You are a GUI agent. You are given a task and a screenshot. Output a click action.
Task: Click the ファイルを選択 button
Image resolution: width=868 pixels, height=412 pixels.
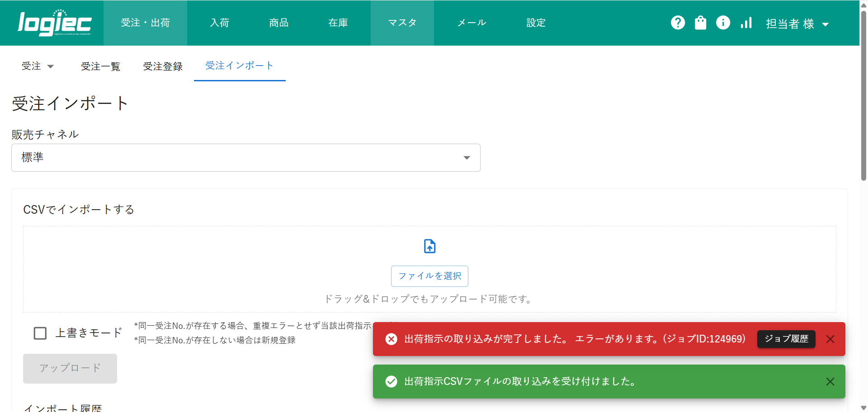pyautogui.click(x=429, y=276)
